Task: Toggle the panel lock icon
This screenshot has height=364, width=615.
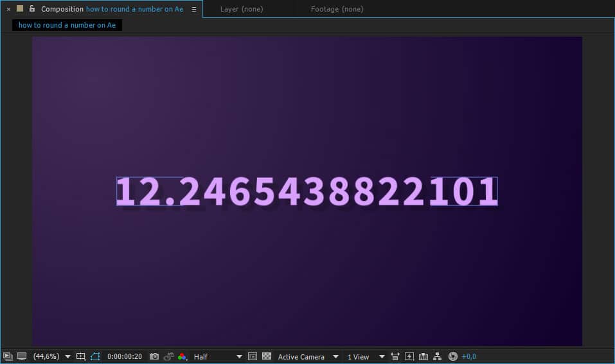Action: click(x=32, y=9)
